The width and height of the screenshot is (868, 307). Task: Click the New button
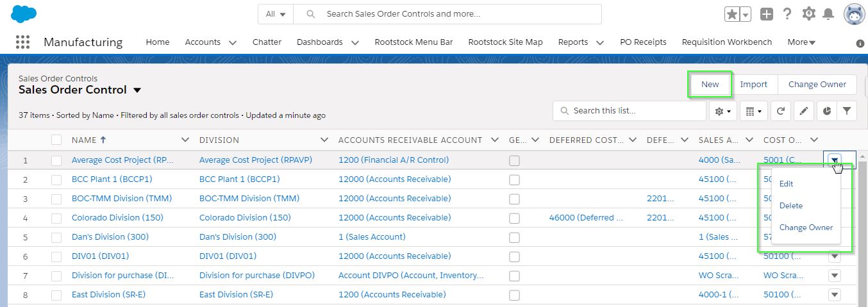point(710,84)
